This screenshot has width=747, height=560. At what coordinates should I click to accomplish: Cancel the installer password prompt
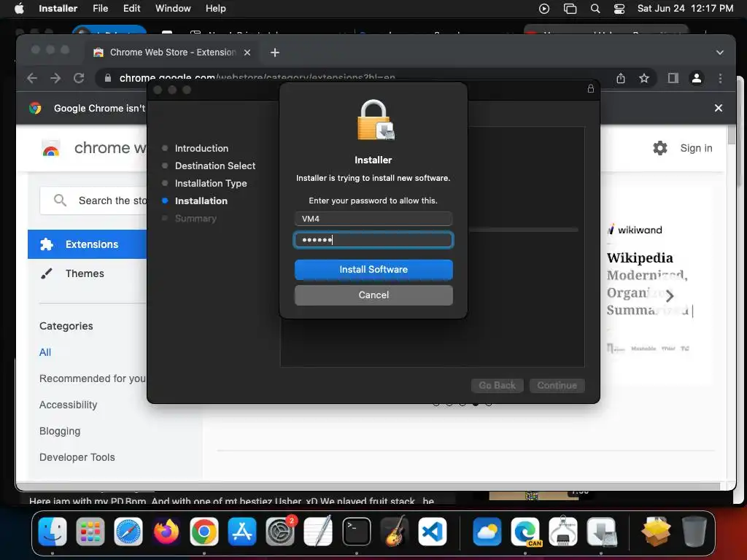[x=373, y=295]
